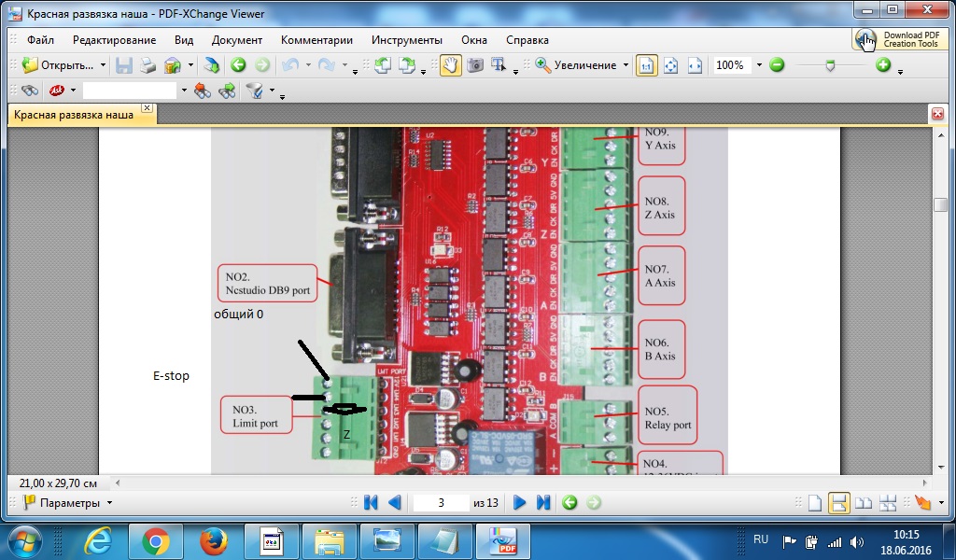Select the Красная развязка наша document tab
The height and width of the screenshot is (560, 956).
tap(74, 115)
